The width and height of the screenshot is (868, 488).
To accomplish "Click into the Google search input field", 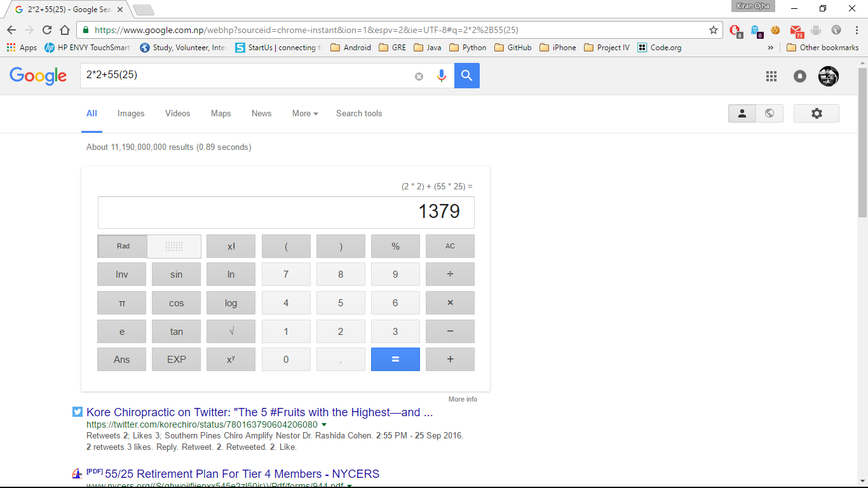I will [x=248, y=75].
